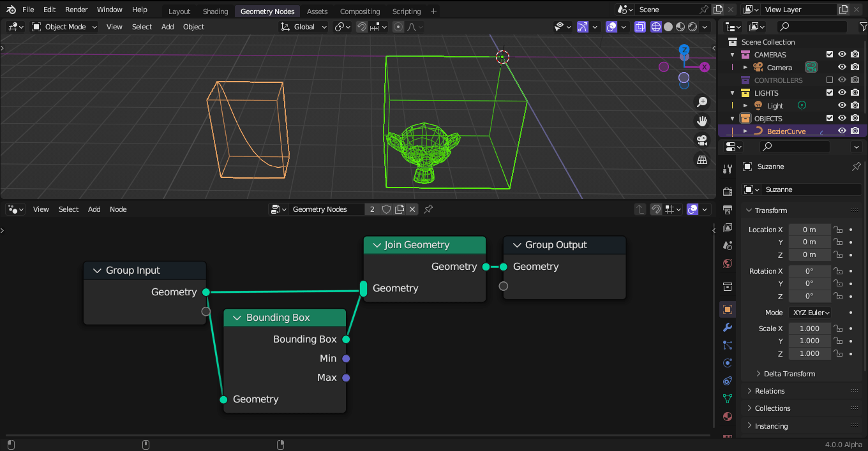Open the rotation Mode dropdown showing XYZ Euler
This screenshot has width=868, height=451.
[809, 312]
